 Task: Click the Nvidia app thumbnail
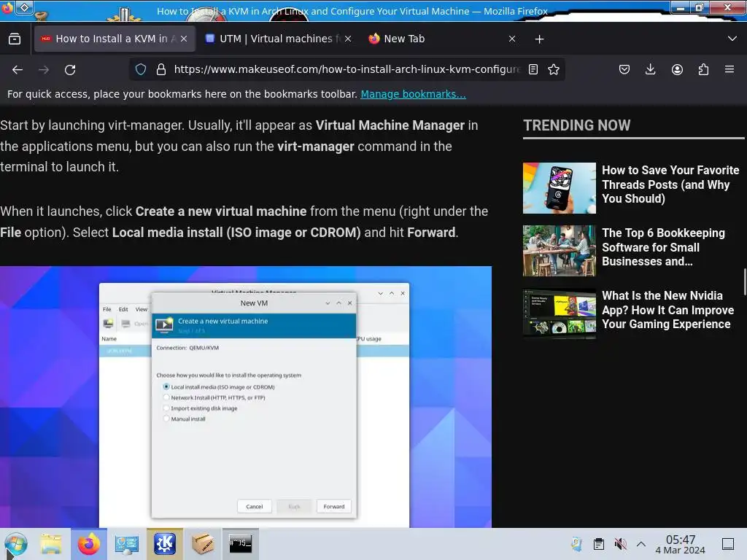pyautogui.click(x=560, y=314)
